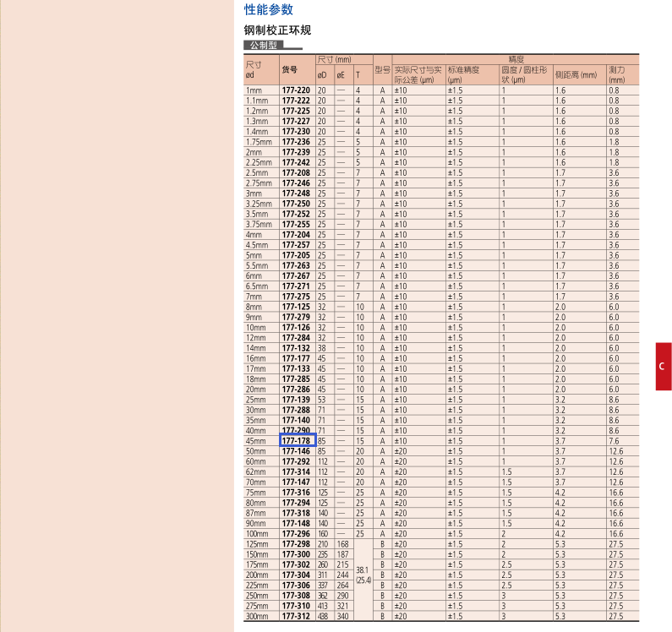Click part number 177-314
Image resolution: width=672 pixels, height=632 pixels.
(x=296, y=471)
